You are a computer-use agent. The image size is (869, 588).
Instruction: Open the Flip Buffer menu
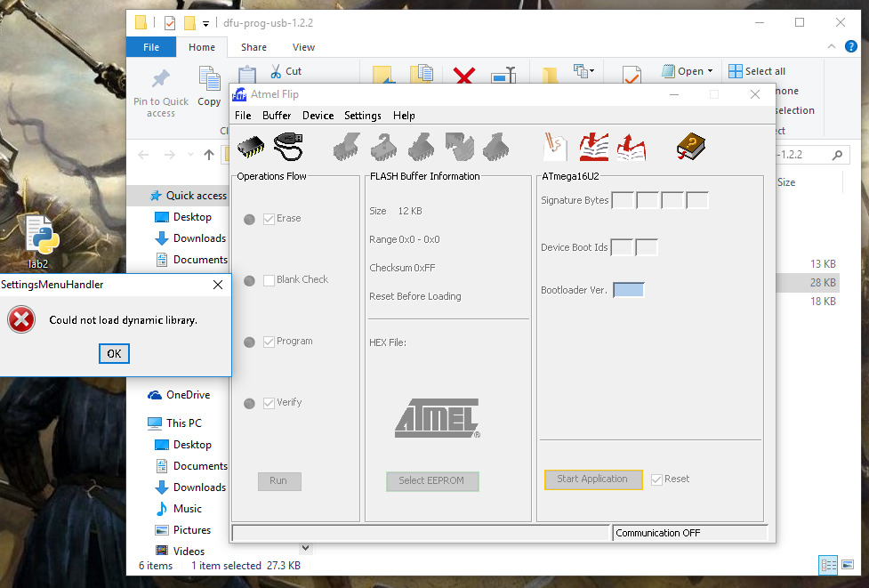[277, 116]
